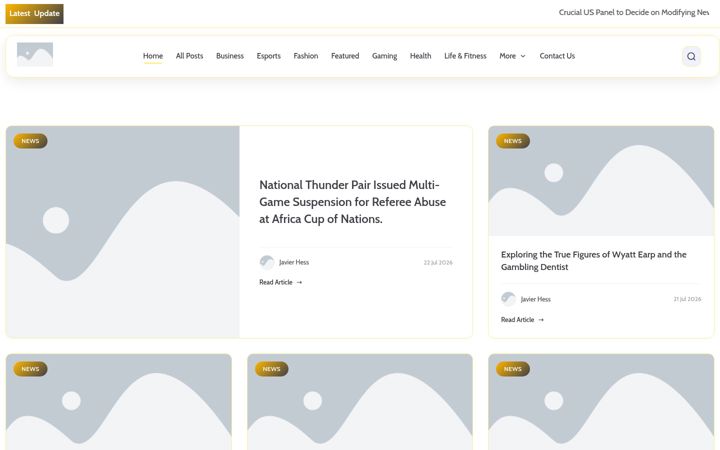Click NEWS badge on bottom-left card
The width and height of the screenshot is (720, 450).
(x=30, y=369)
